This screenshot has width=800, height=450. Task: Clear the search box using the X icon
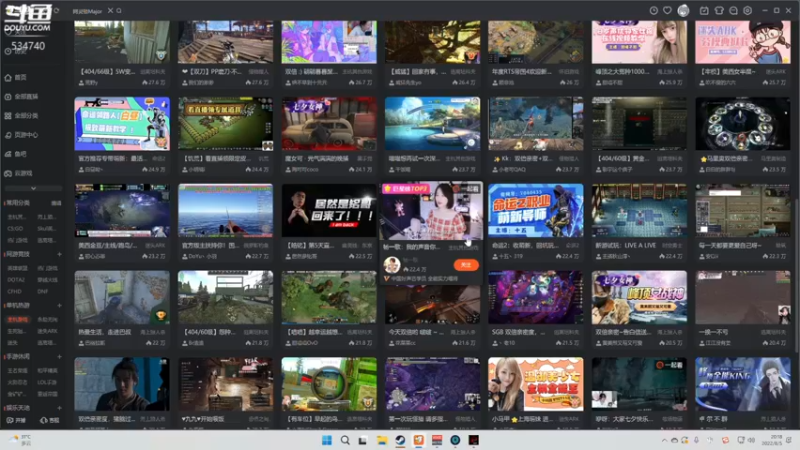point(110,10)
